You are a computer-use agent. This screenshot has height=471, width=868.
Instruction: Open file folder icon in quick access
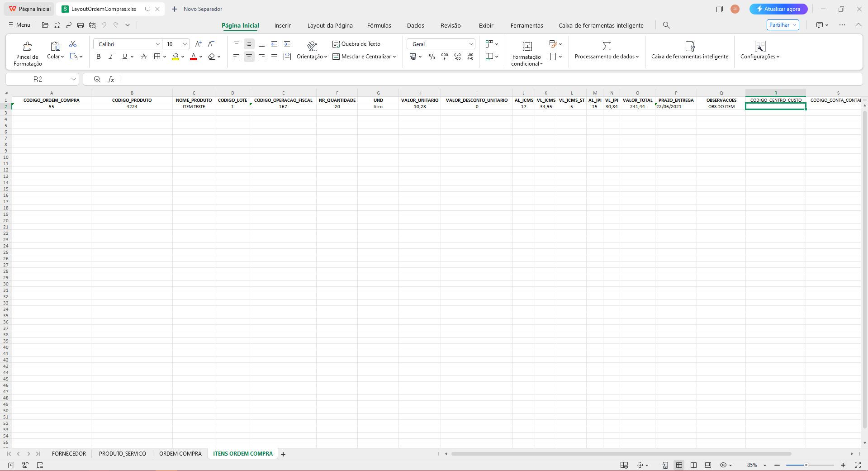click(x=45, y=25)
